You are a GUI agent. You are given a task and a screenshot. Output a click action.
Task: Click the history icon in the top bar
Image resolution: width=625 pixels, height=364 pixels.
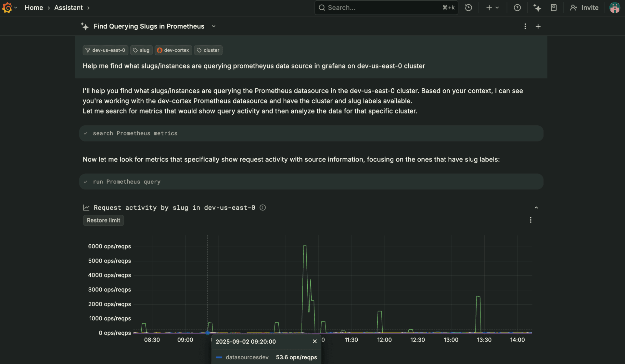pyautogui.click(x=468, y=7)
